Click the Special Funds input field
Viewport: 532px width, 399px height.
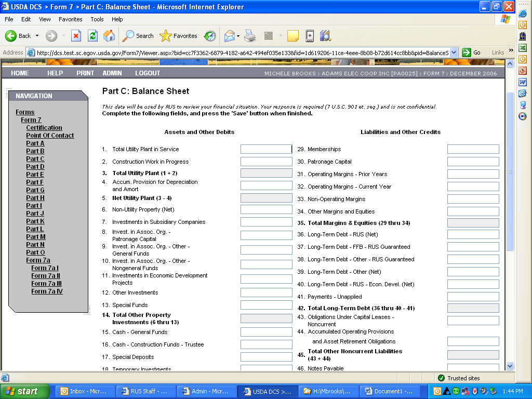tap(267, 305)
